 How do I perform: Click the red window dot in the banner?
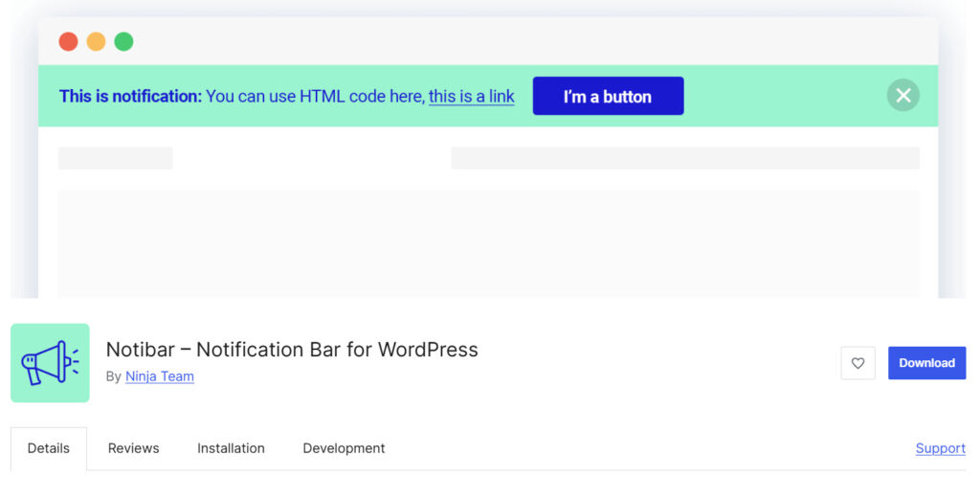[x=68, y=41]
